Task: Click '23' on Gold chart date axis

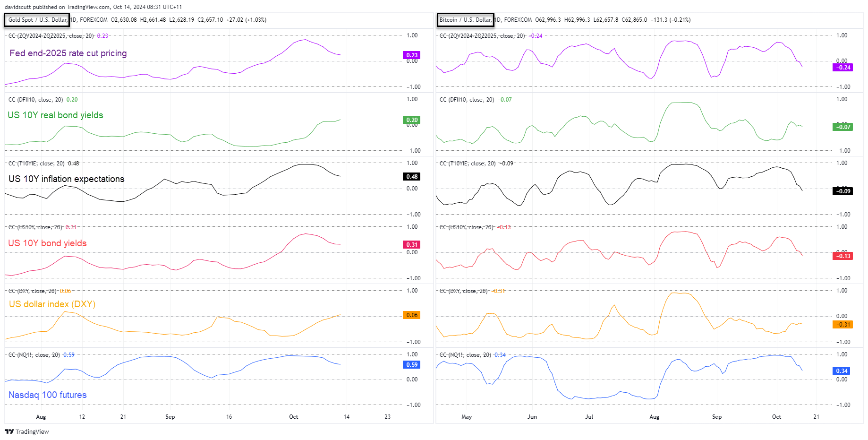Action: 388,417
